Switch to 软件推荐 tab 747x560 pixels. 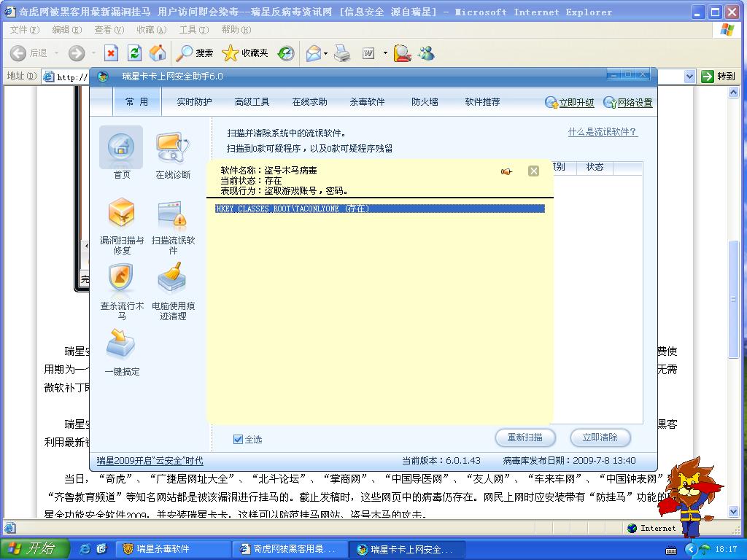click(483, 101)
